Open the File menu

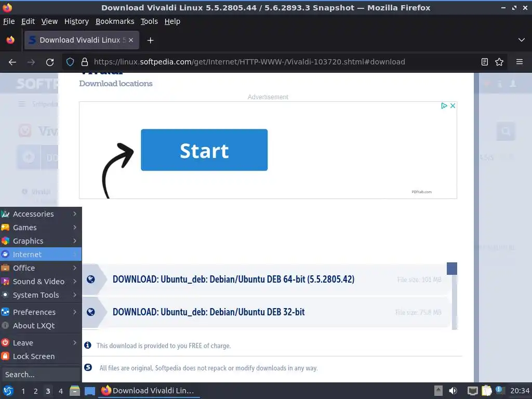(9, 21)
